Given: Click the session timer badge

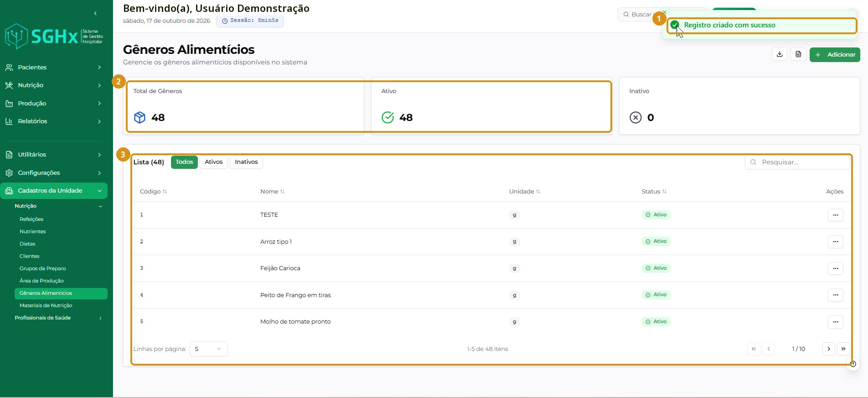Looking at the screenshot, I should [250, 21].
